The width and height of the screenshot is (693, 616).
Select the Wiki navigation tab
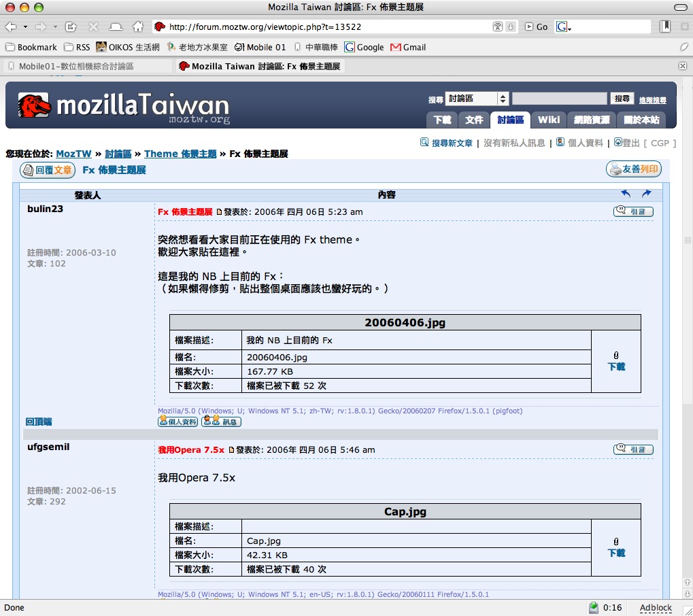click(x=548, y=120)
